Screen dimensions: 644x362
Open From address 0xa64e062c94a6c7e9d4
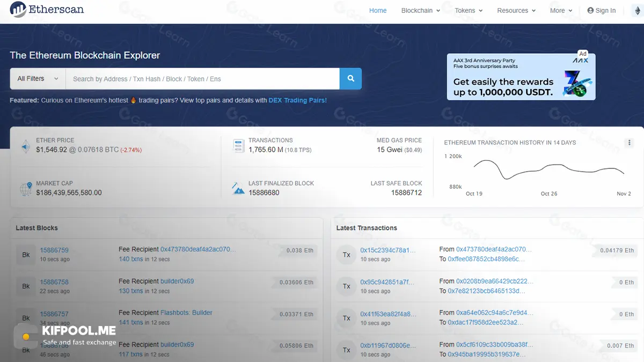pyautogui.click(x=495, y=313)
